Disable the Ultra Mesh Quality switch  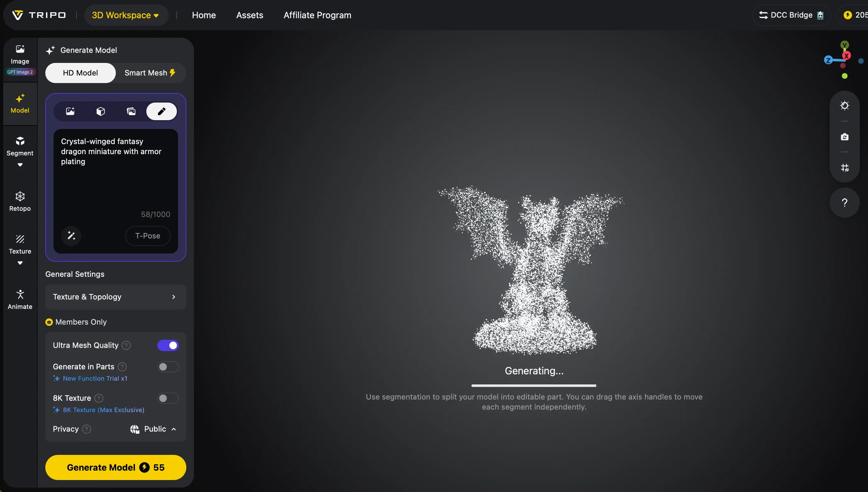pos(168,345)
